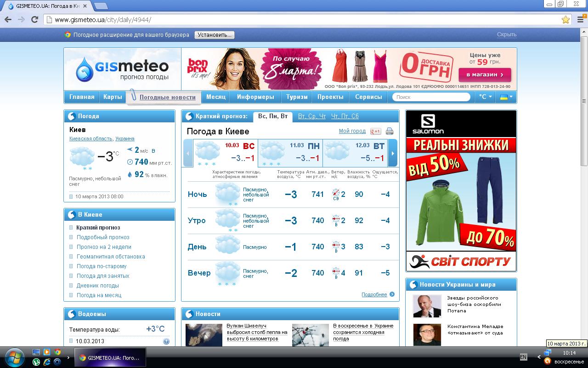588x368 pixels.
Task: Print the Kiev forecast with the printer icon
Action: (x=390, y=131)
